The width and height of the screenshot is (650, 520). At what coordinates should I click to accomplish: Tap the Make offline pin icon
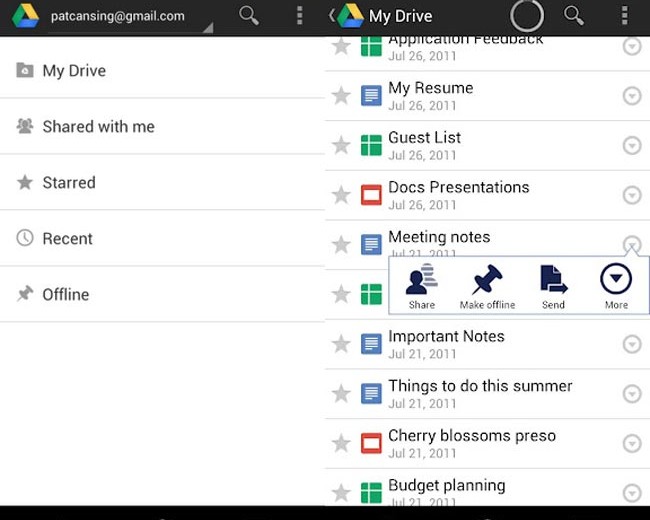[487, 282]
